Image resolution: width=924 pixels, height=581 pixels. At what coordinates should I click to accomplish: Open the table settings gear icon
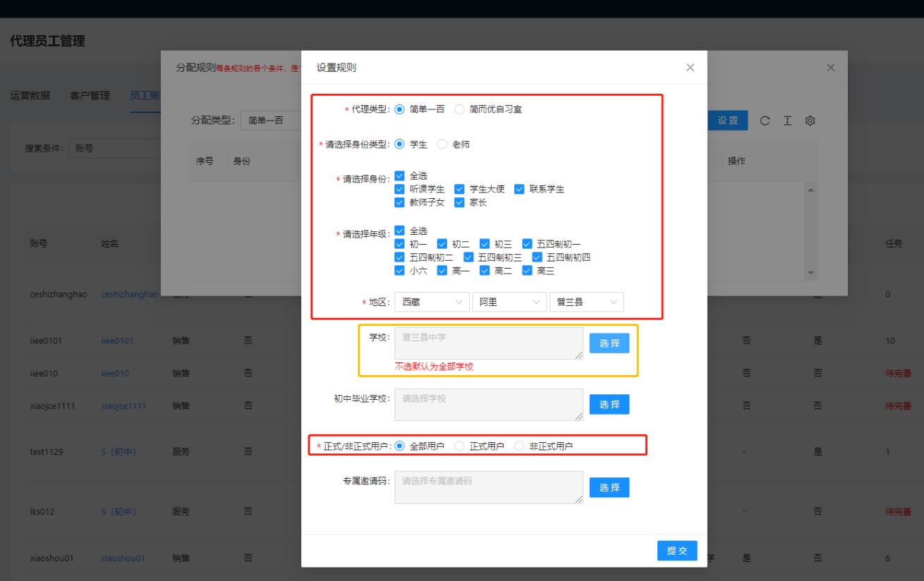(x=810, y=121)
